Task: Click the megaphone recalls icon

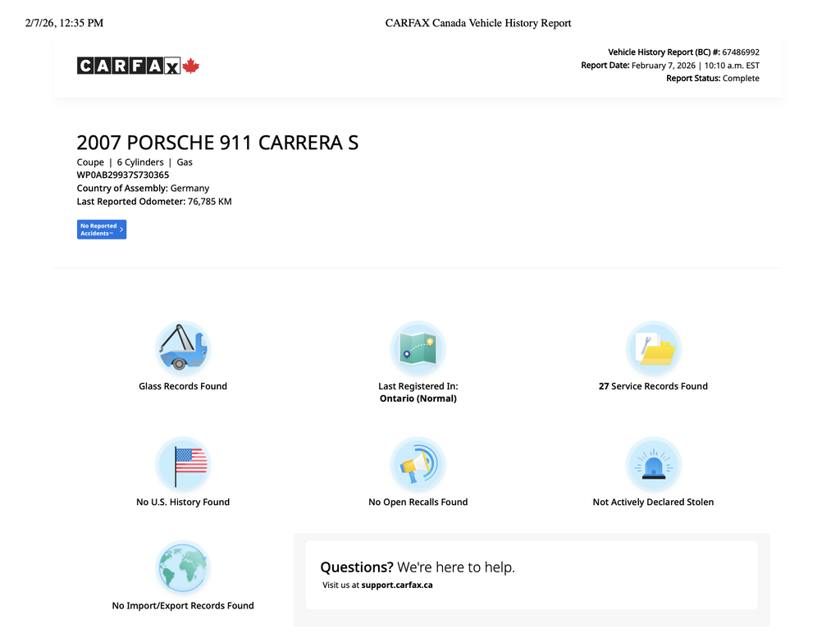Action: pos(418,465)
